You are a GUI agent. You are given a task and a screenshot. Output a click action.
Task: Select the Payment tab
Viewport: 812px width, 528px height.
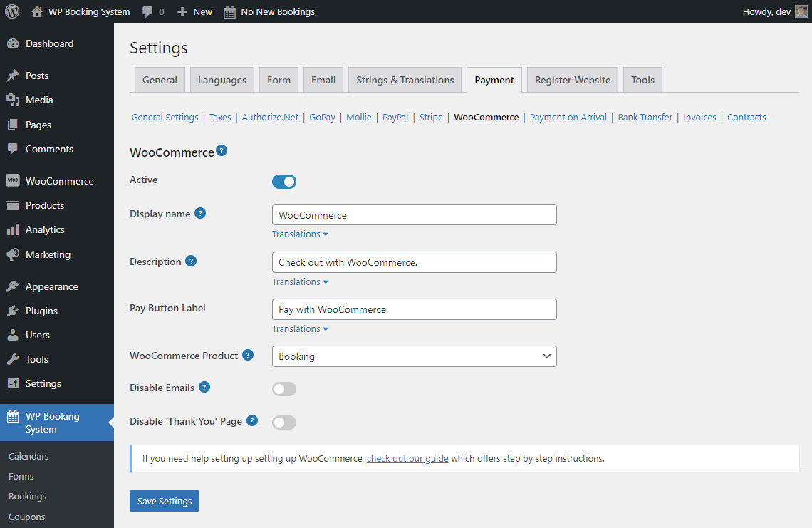[494, 80]
